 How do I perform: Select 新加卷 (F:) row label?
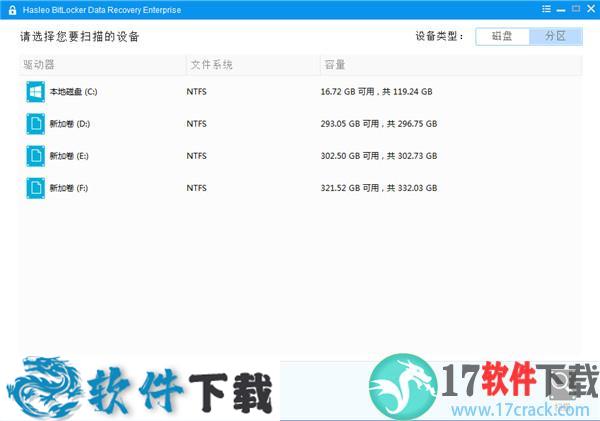pyautogui.click(x=69, y=188)
